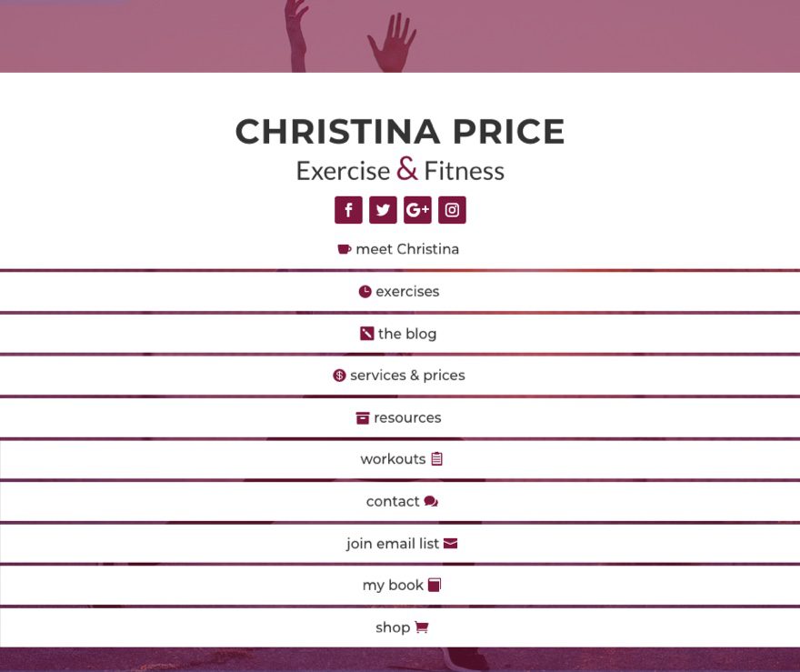800x672 pixels.
Task: Click the speech bubbles contact icon
Action: coord(431,502)
